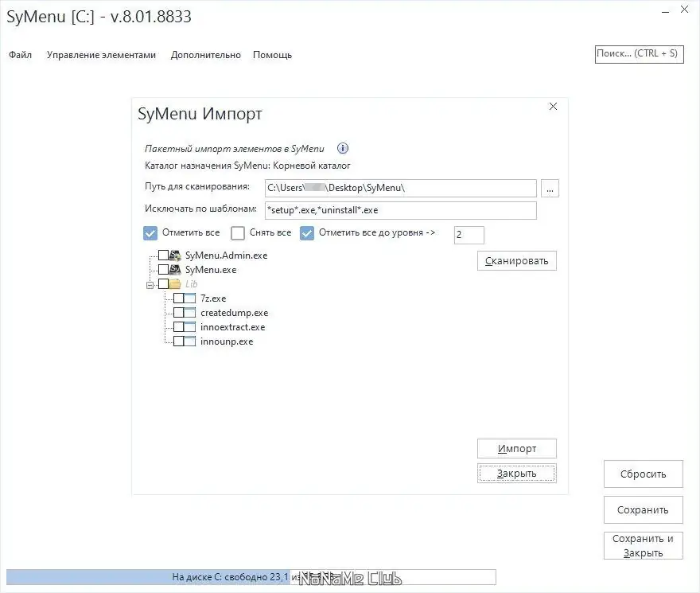
Task: Click the Сохранить и Закрыть button
Action: pyautogui.click(x=644, y=545)
